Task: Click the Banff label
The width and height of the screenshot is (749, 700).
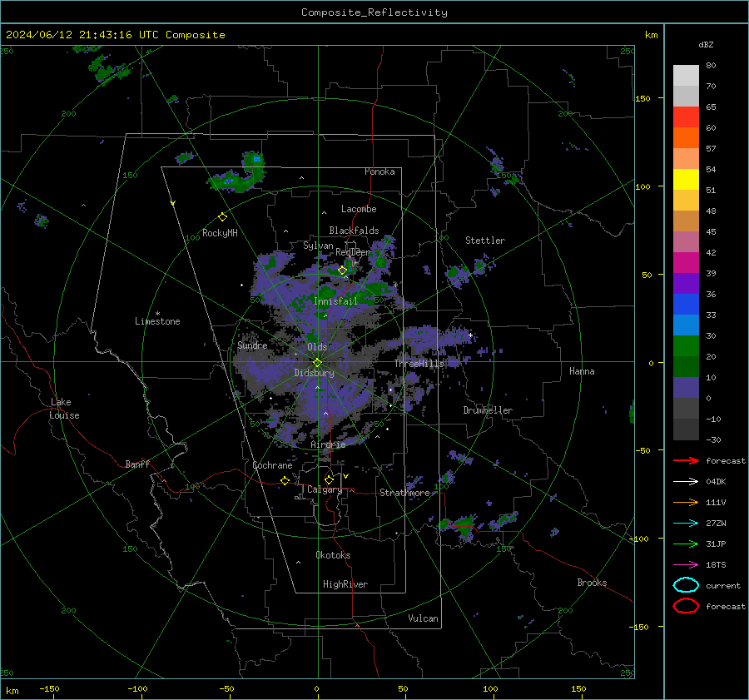Action: pyautogui.click(x=137, y=464)
